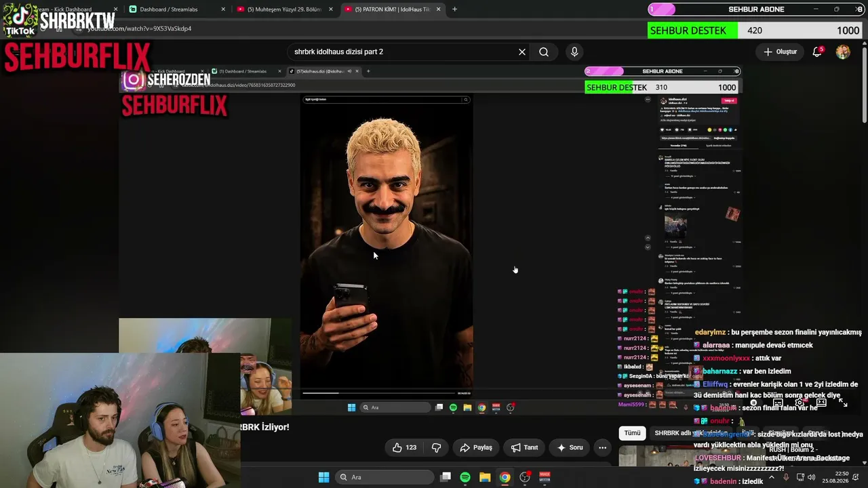Open the Soru ask button
This screenshot has width=868, height=488.
pyautogui.click(x=570, y=447)
